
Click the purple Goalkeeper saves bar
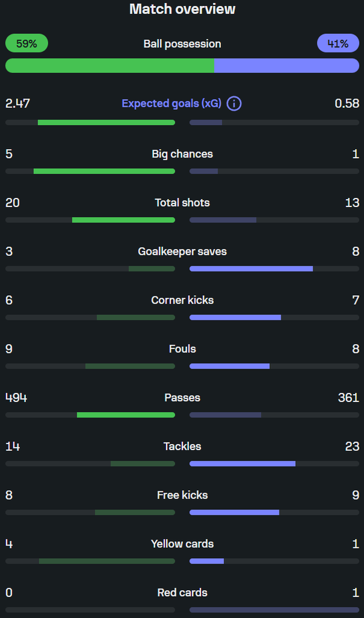[x=251, y=269]
